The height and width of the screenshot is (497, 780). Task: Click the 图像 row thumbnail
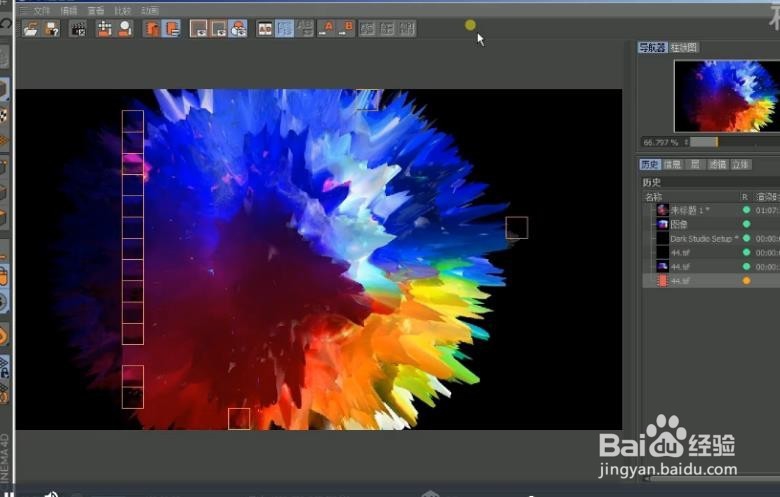[x=663, y=224]
